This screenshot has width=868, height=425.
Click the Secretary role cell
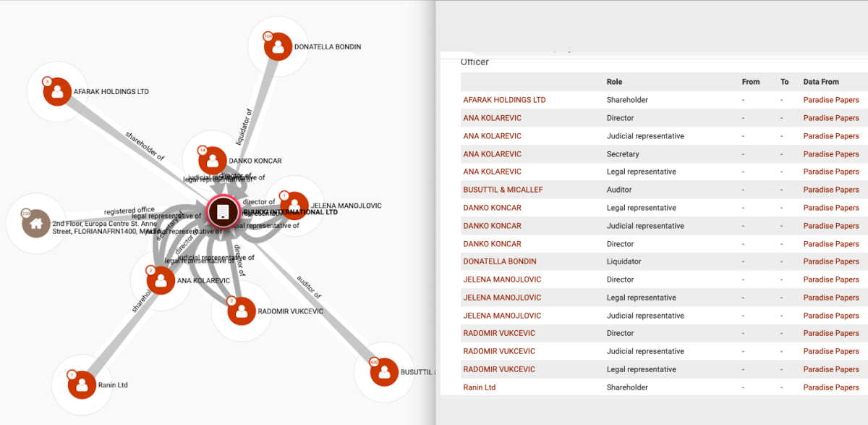(x=623, y=153)
